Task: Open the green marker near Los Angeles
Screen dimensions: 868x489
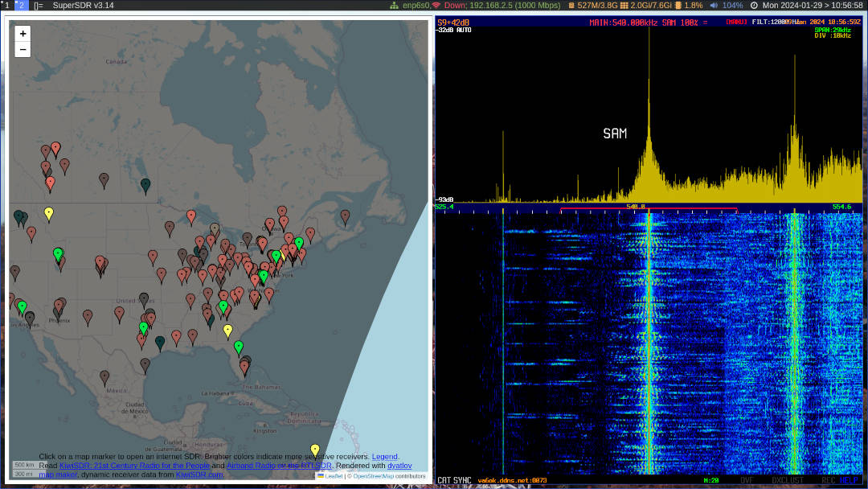Action: pyautogui.click(x=23, y=306)
